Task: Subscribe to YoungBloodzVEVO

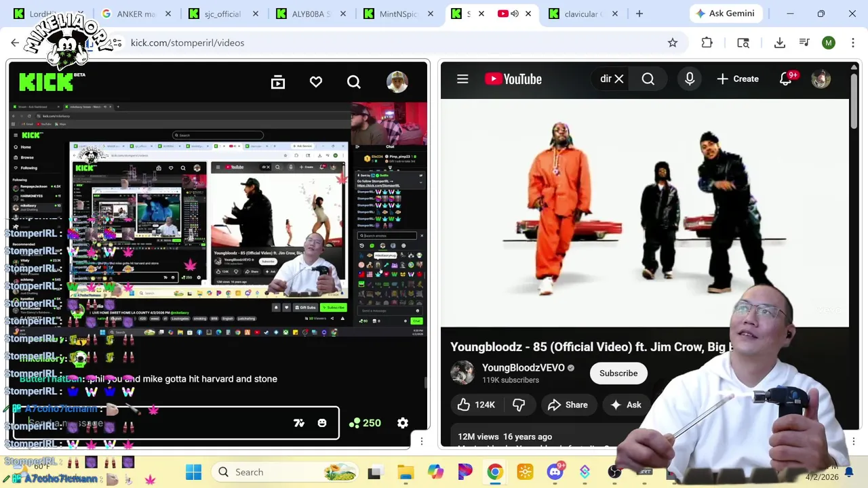Action: (x=618, y=373)
